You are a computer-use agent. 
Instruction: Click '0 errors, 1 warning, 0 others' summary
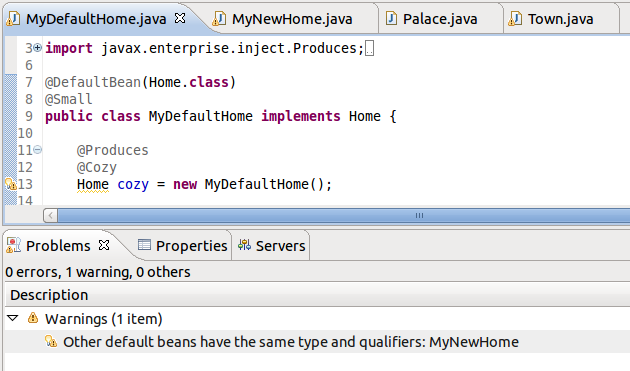tap(98, 272)
